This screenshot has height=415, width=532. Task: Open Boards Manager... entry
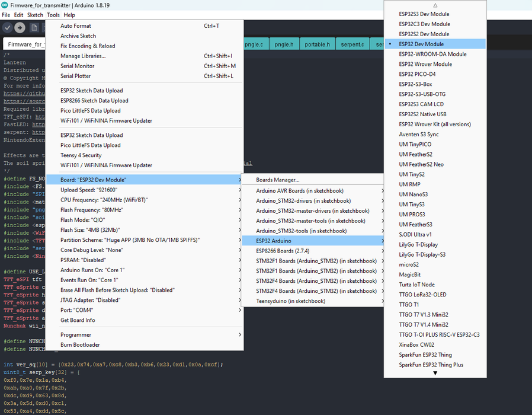coord(313,180)
